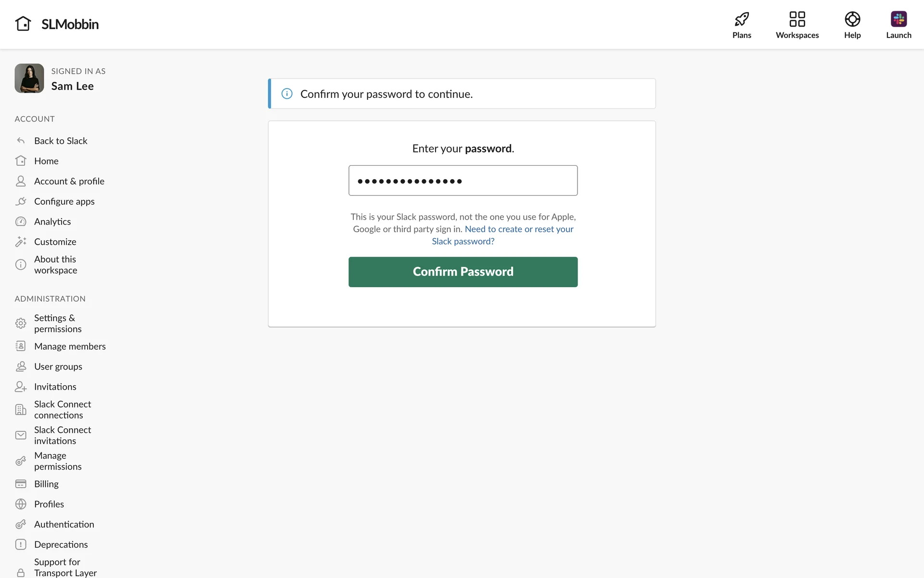Open Account & profile in sidebar
Screen dimensions: 924x578
click(69, 181)
